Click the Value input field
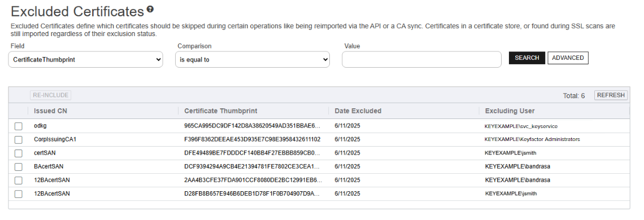The width and height of the screenshot is (644, 220). [421, 60]
